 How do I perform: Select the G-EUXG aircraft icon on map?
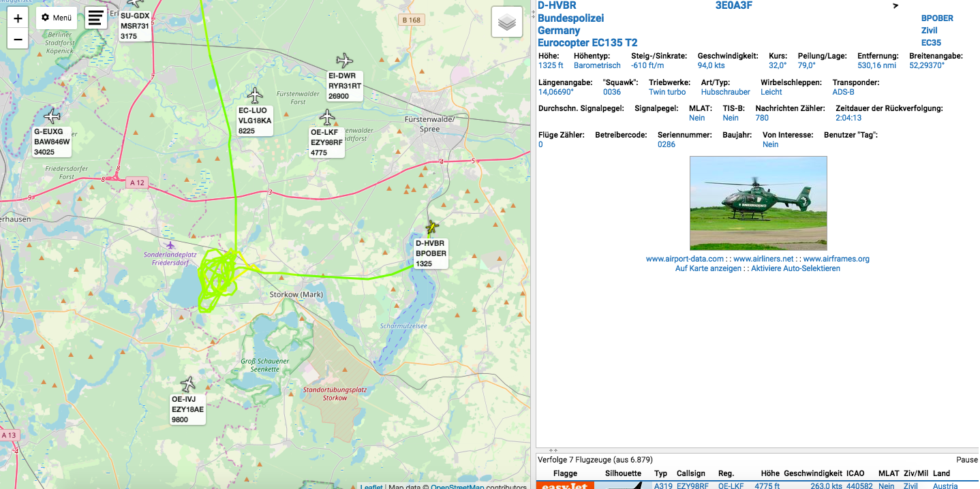tap(52, 116)
